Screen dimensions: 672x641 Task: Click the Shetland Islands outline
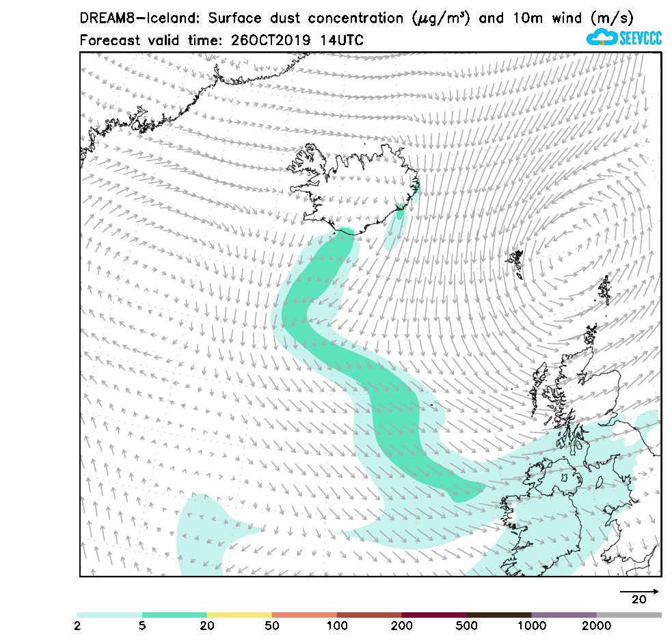604,291
